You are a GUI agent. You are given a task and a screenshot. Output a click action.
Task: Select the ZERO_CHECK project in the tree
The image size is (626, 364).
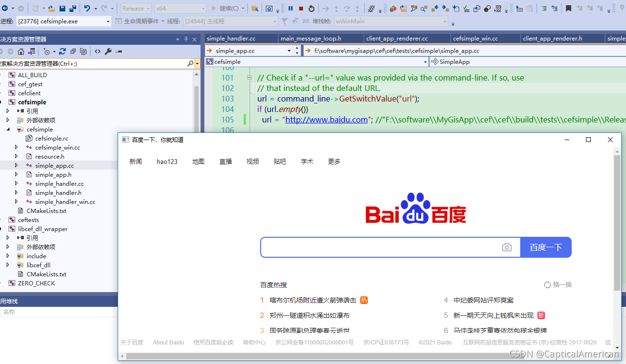[37, 283]
